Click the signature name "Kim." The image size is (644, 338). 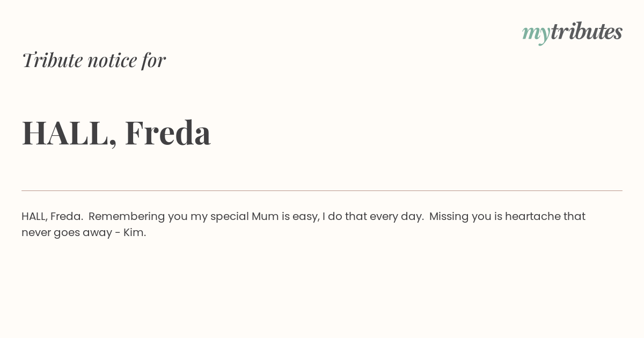135,232
